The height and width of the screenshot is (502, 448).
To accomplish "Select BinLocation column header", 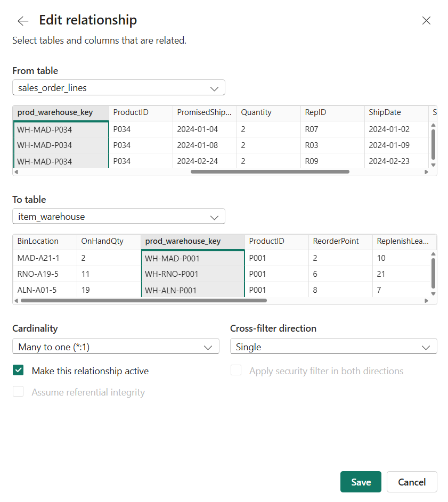I will (45, 242).
